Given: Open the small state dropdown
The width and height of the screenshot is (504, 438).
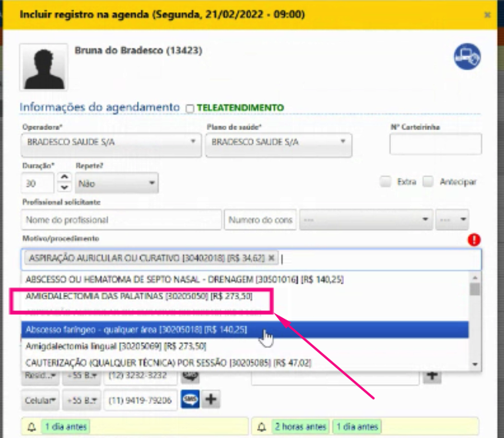Looking at the screenshot, I should [452, 219].
